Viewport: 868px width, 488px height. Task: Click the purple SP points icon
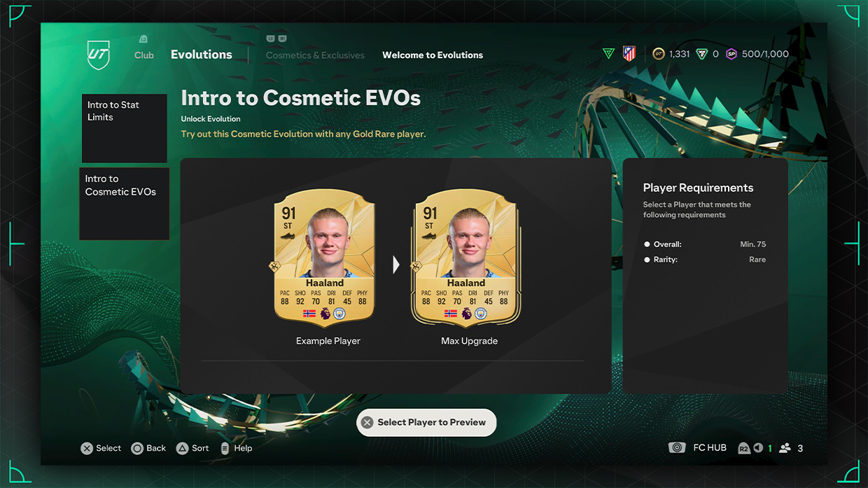(x=731, y=54)
